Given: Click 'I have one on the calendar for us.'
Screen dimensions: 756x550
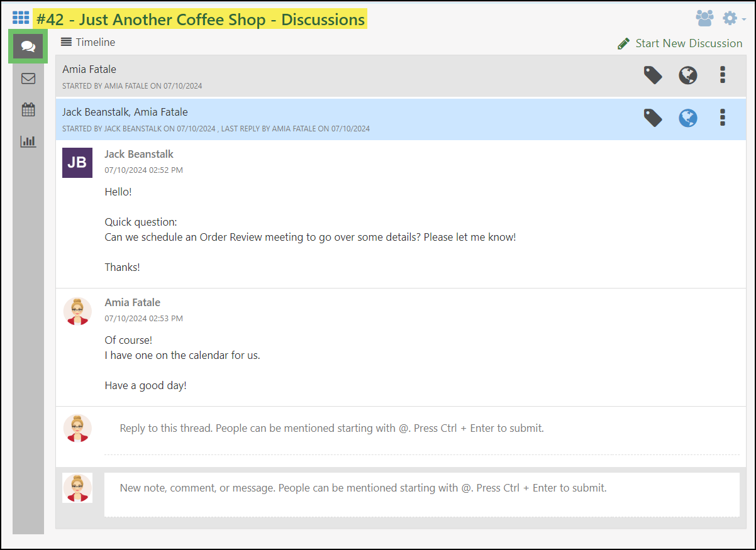Looking at the screenshot, I should coord(182,355).
